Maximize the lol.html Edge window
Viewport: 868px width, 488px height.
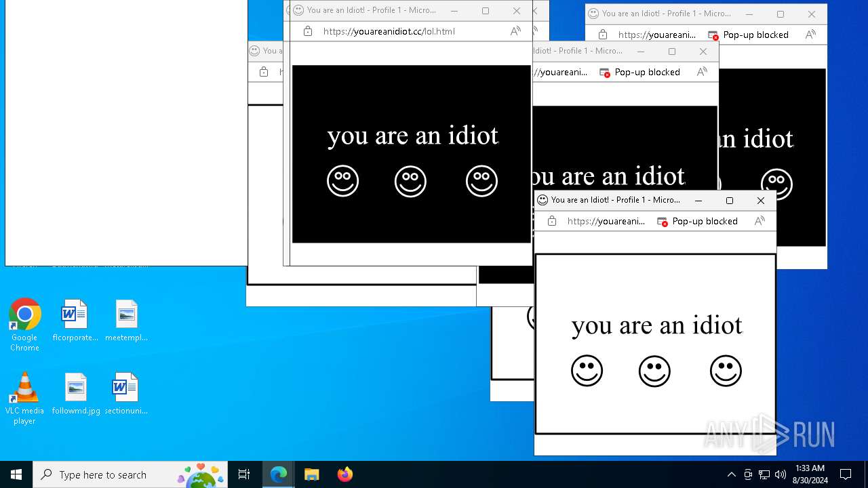coord(486,11)
